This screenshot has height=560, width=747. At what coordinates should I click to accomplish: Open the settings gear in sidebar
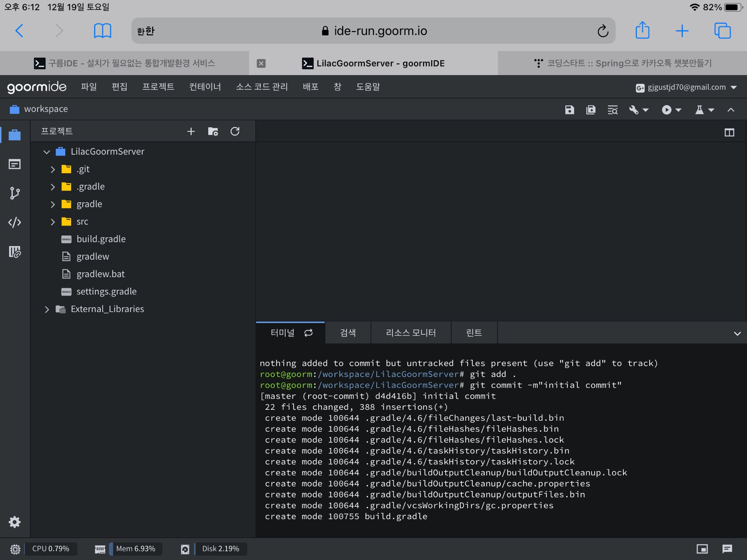pyautogui.click(x=14, y=522)
